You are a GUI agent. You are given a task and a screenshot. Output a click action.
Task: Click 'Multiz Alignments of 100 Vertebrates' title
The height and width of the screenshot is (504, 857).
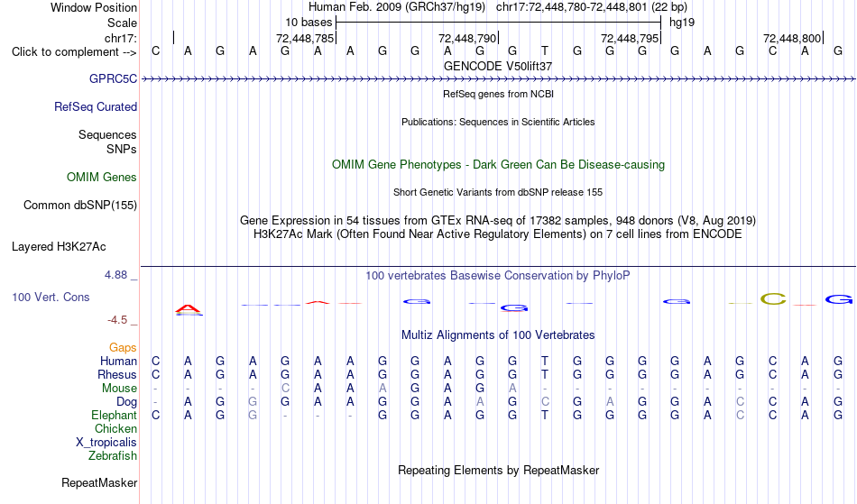pos(498,335)
